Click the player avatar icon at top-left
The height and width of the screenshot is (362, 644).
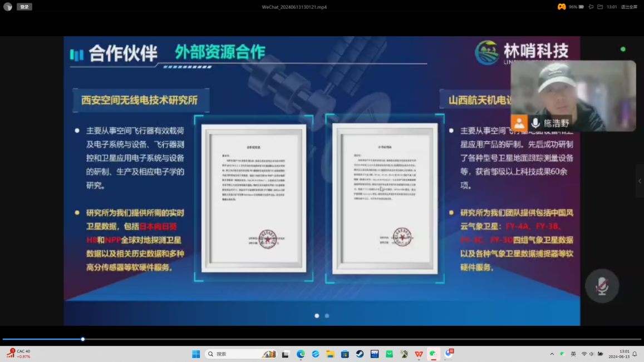coord(8,7)
